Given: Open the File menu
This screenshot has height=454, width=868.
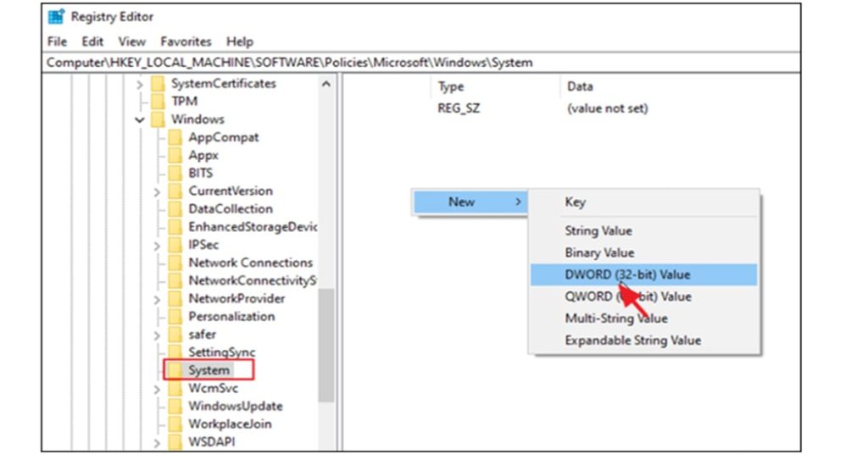Looking at the screenshot, I should pyautogui.click(x=57, y=42).
